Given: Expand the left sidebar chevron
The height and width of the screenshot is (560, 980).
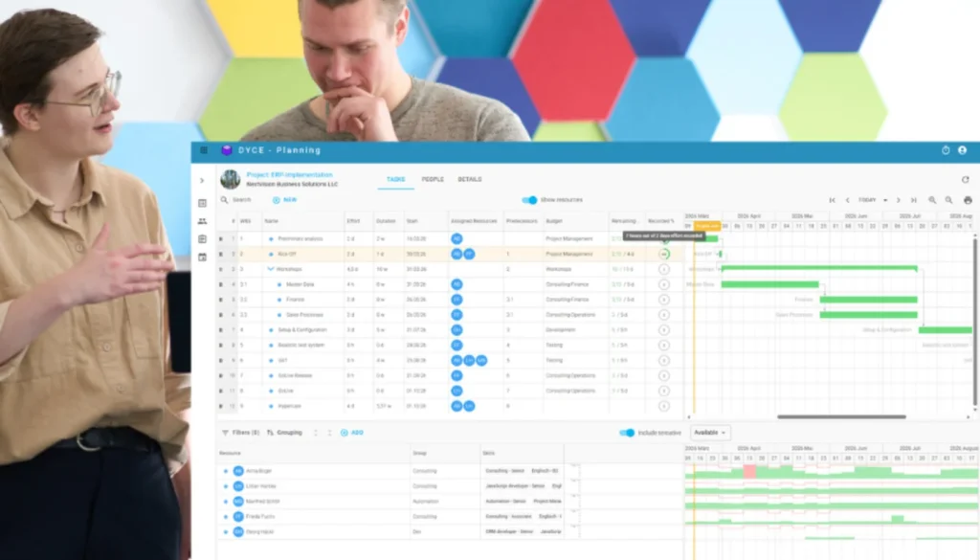Looking at the screenshot, I should [x=202, y=181].
